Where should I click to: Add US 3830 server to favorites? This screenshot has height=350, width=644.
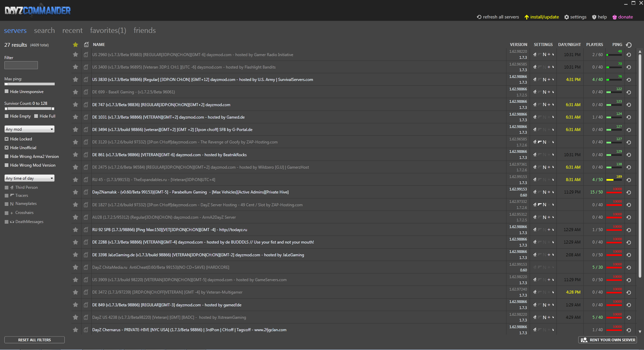[x=75, y=80]
